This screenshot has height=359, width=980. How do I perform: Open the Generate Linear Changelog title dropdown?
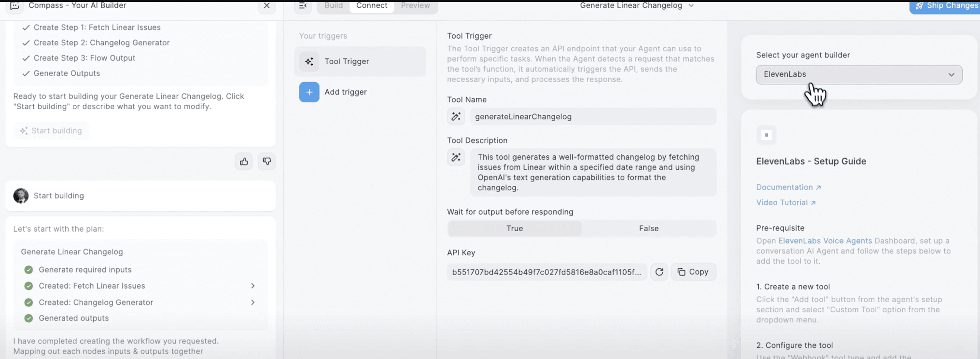tap(637, 6)
